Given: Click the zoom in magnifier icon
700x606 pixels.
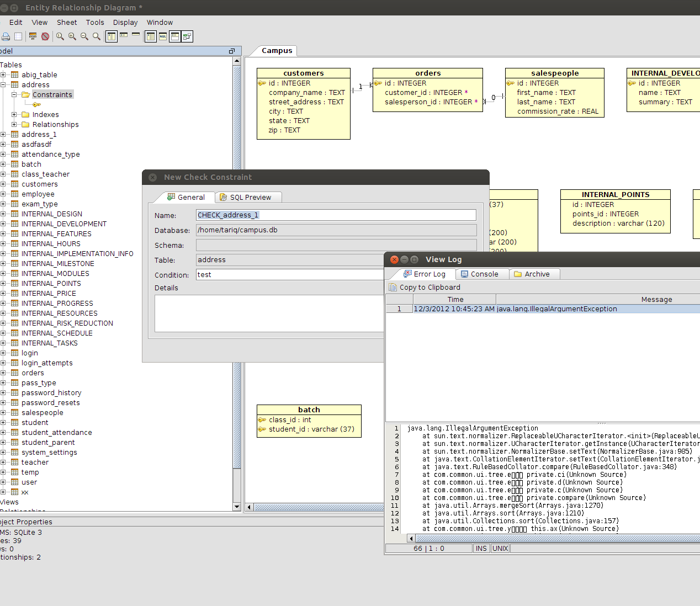Looking at the screenshot, I should pyautogui.click(x=72, y=36).
